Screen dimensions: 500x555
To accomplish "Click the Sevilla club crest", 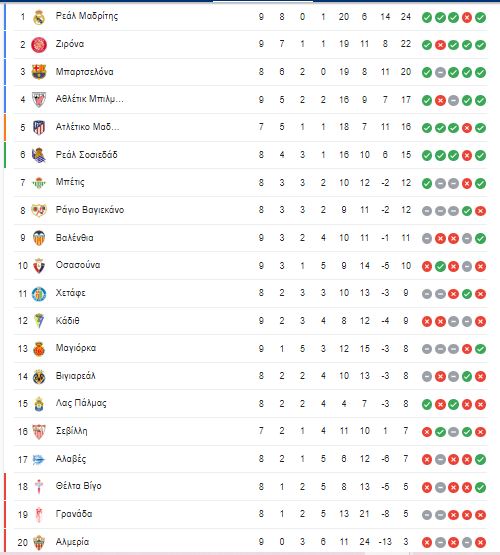I will tap(39, 432).
